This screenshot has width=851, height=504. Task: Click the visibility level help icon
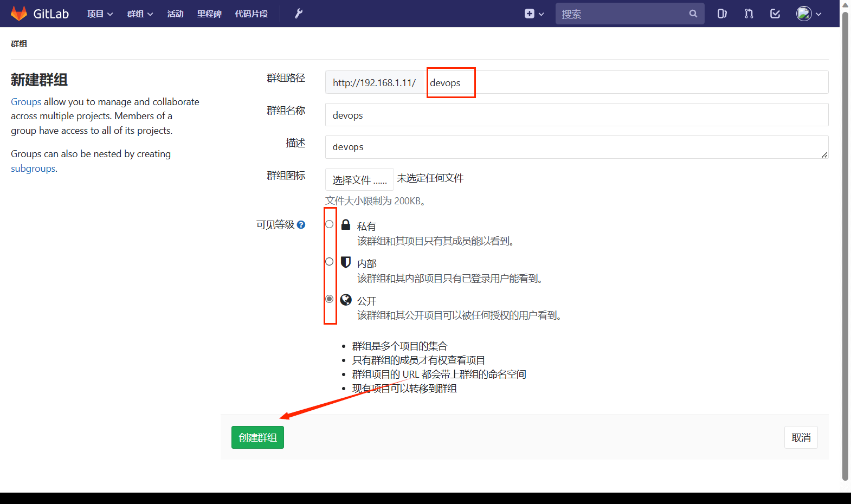click(301, 224)
